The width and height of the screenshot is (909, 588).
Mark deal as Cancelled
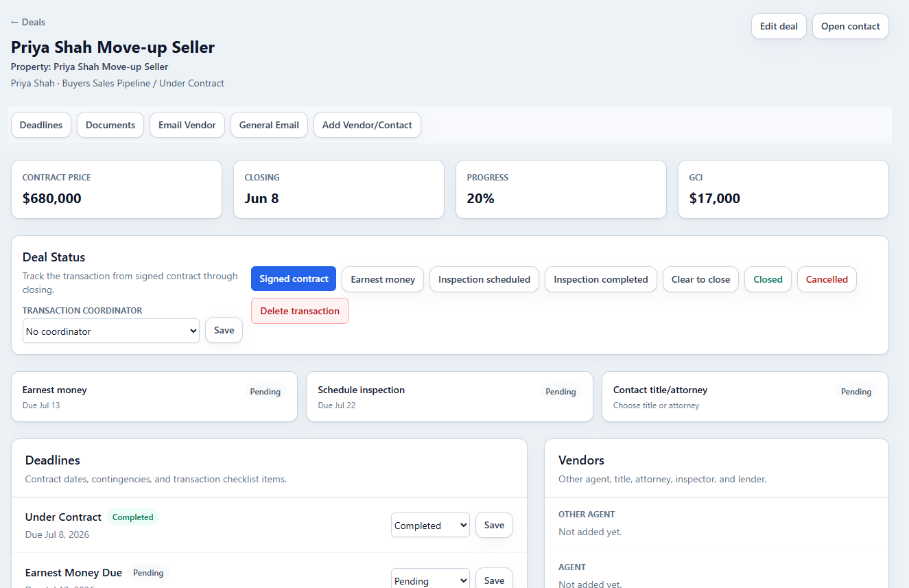827,279
